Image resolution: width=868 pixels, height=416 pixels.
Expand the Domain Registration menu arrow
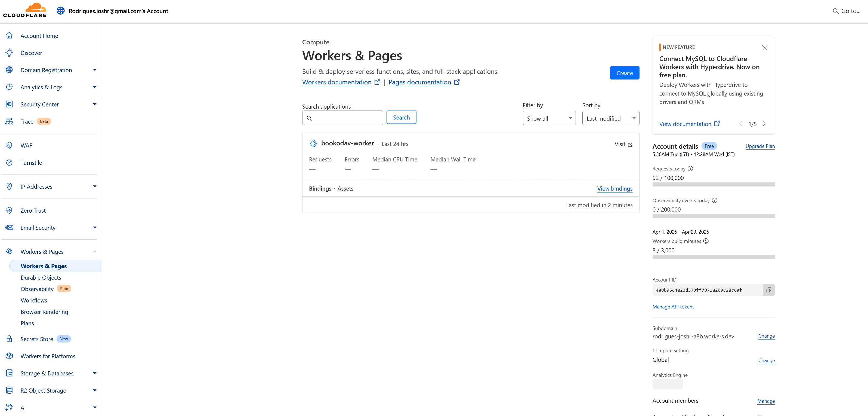pyautogui.click(x=95, y=70)
